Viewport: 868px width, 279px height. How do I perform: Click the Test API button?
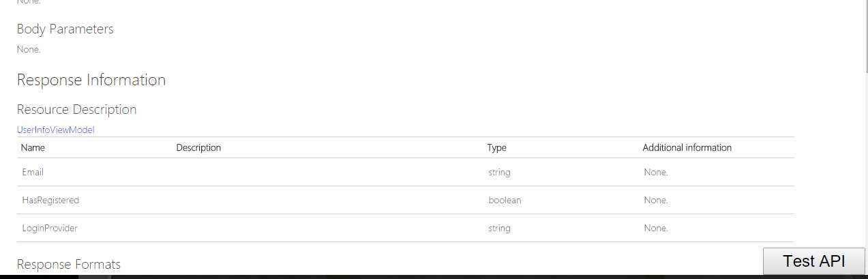814,261
